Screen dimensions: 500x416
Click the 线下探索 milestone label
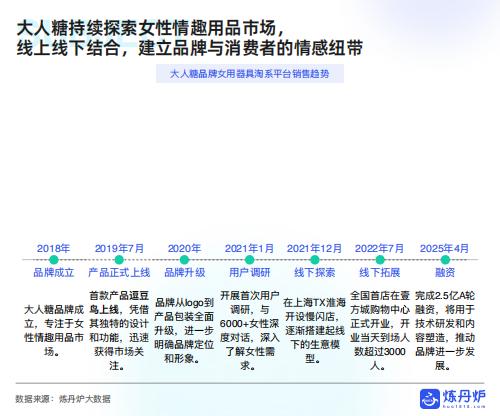[314, 272]
